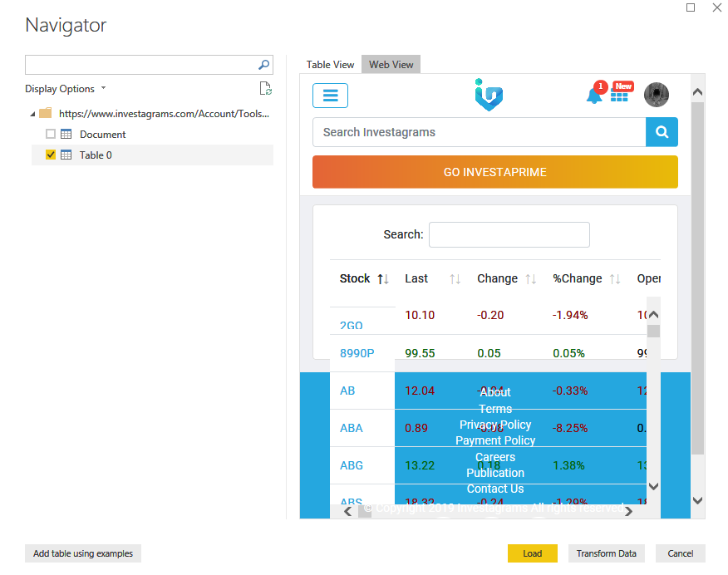Click the -8.25% change cell
Image resolution: width=728 pixels, height=575 pixels.
[569, 428]
